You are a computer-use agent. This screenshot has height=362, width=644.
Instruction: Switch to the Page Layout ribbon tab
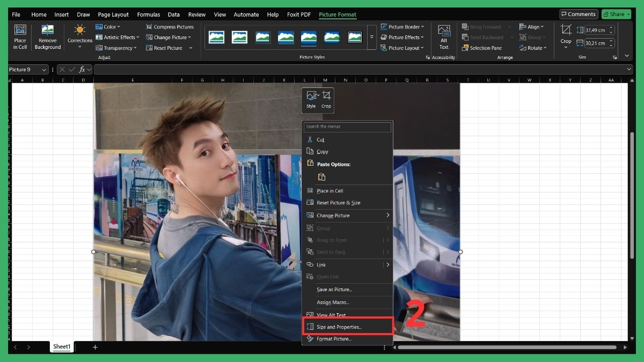(113, 14)
